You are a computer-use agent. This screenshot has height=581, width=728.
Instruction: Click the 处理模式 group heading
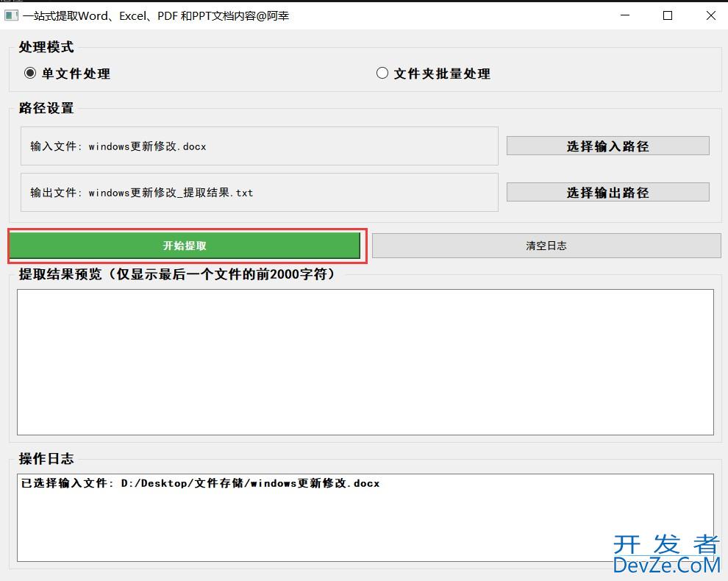point(46,47)
